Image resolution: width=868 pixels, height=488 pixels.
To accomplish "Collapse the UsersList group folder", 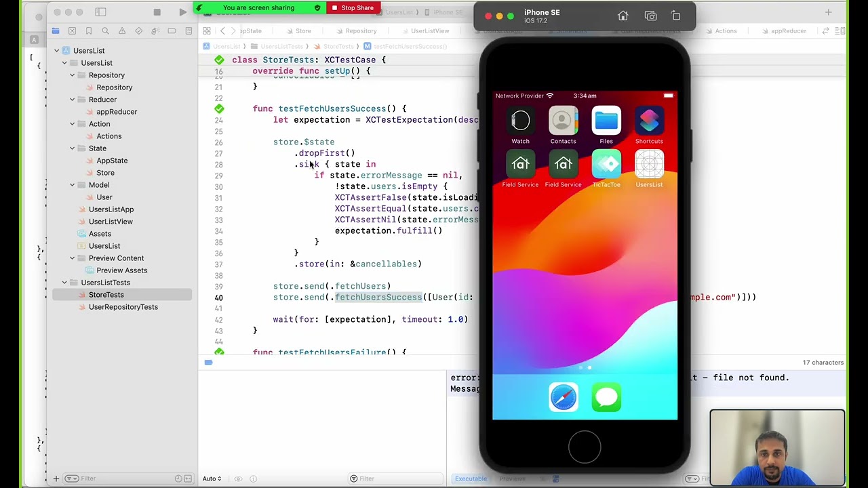I will pyautogui.click(x=64, y=63).
